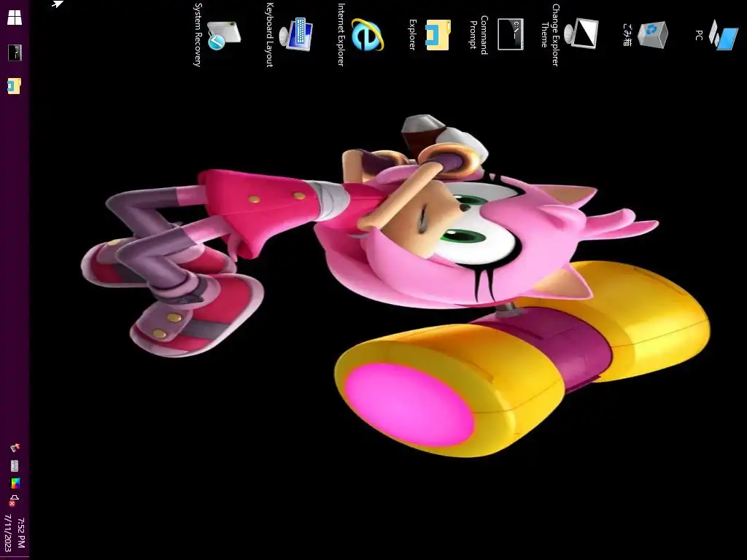Open the Windows Start menu
The height and width of the screenshot is (560, 747).
[15, 17]
